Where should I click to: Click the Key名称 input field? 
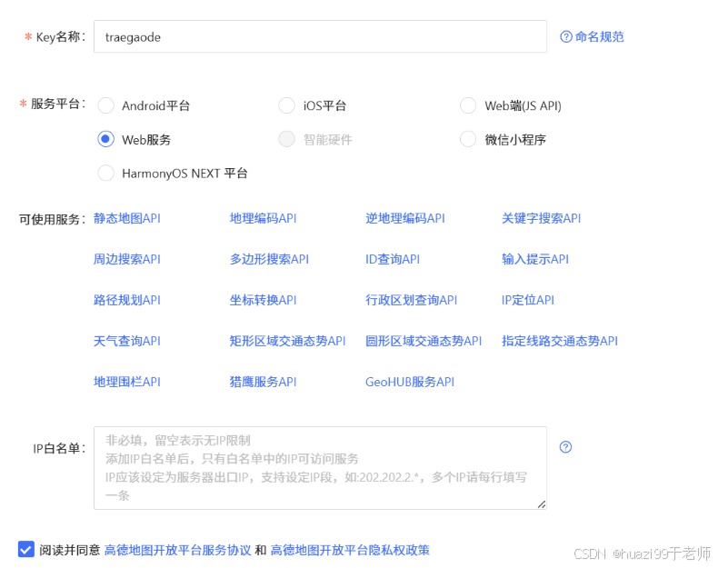point(320,36)
